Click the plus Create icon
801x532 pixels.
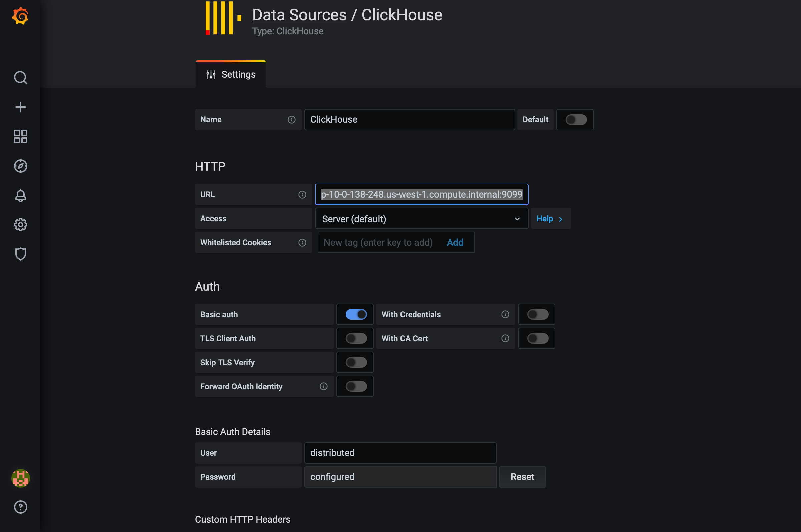point(20,107)
